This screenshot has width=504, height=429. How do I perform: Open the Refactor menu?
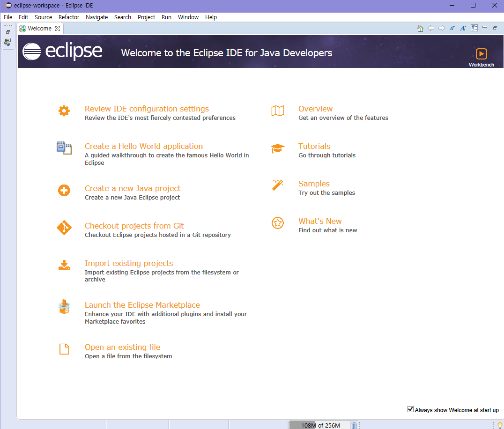pos(69,17)
